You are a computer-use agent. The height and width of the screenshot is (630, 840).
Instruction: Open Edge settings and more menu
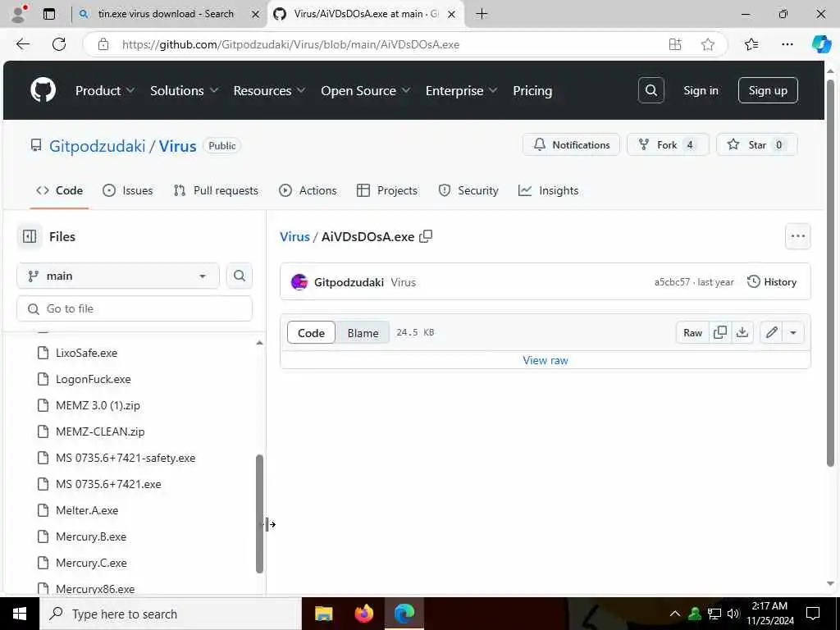pyautogui.click(x=787, y=44)
